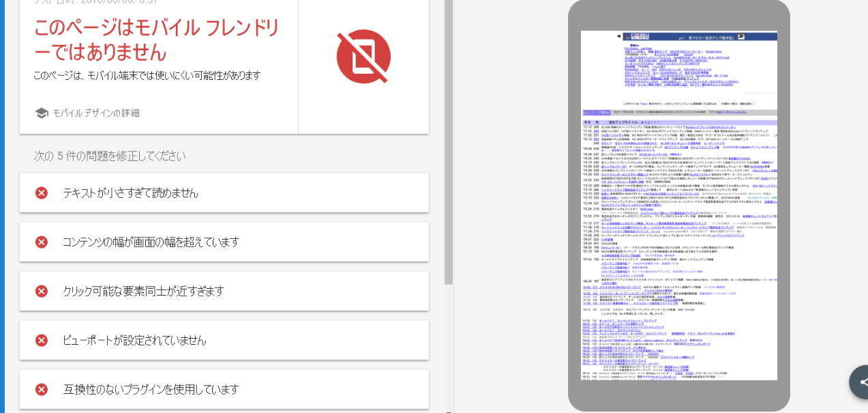Click the red heading このページはモバイル フレンドリーではありません
Viewport: 868px width, 413px height.
pos(157,40)
